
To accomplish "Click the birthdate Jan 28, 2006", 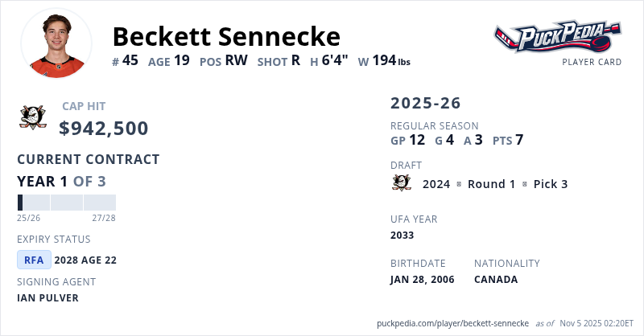I will 422,279.
